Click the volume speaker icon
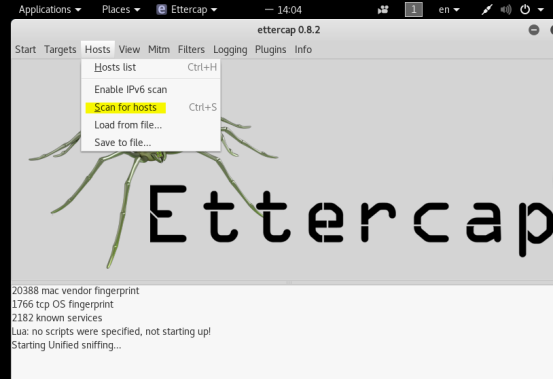The height and width of the screenshot is (380, 554). 506,10
